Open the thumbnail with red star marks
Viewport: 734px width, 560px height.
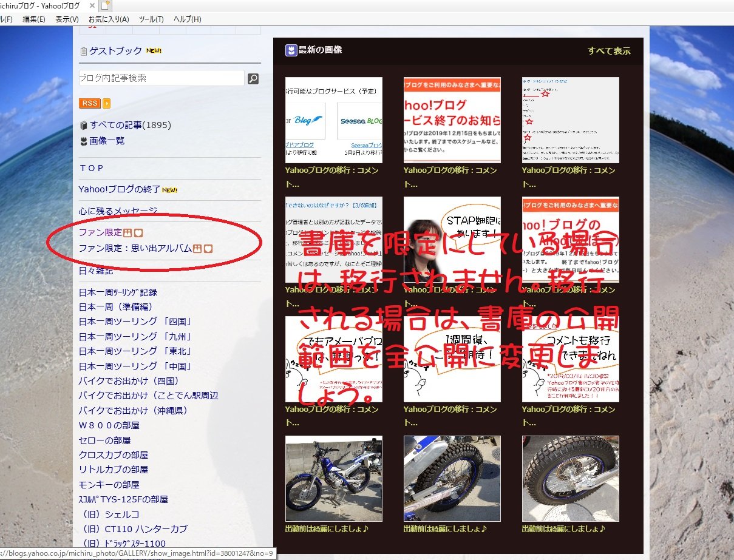tap(571, 120)
